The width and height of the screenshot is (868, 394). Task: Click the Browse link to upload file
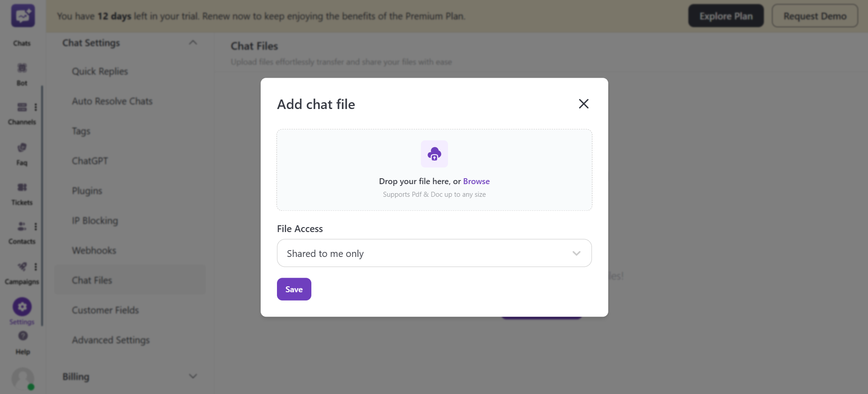pos(476,181)
